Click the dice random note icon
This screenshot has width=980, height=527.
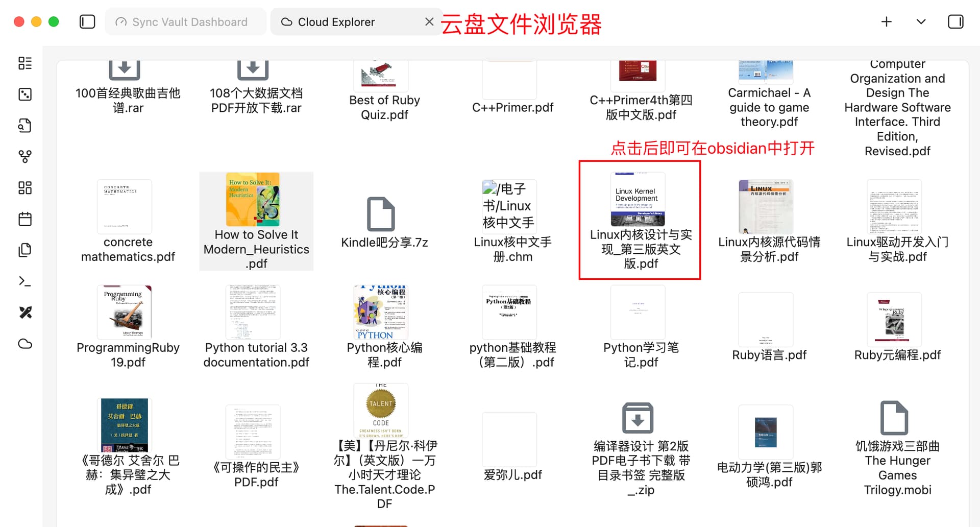coord(25,94)
